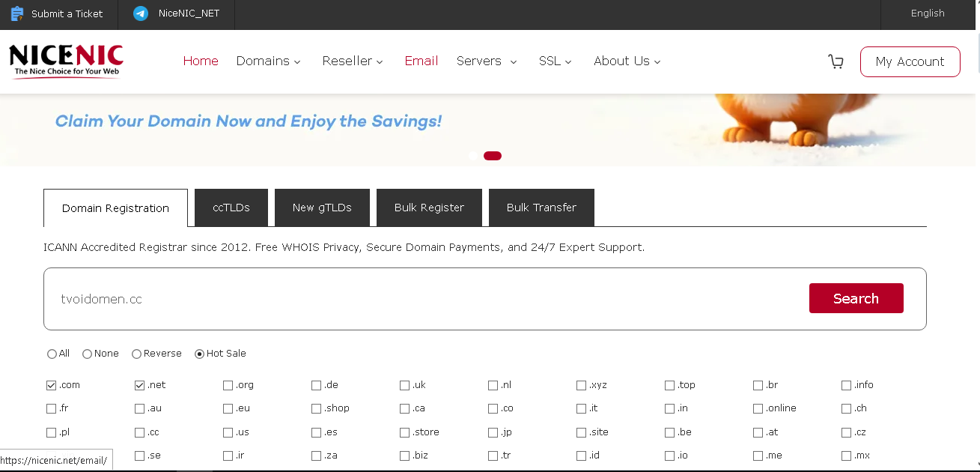Select the second carousel slide indicator
The height and width of the screenshot is (472, 980).
(493, 156)
